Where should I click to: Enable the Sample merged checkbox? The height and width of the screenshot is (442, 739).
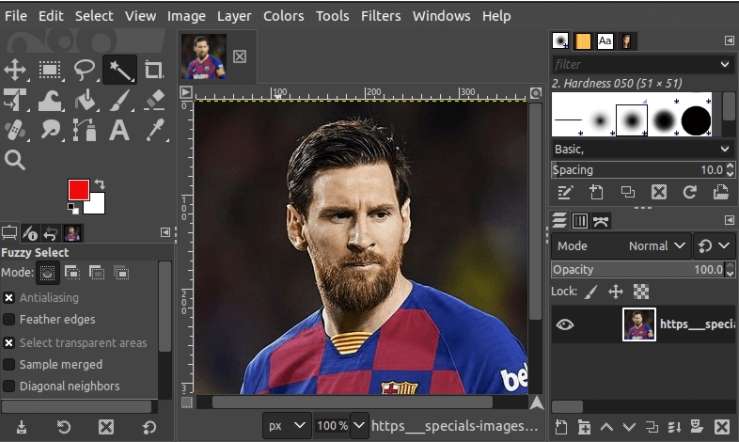pyautogui.click(x=9, y=365)
